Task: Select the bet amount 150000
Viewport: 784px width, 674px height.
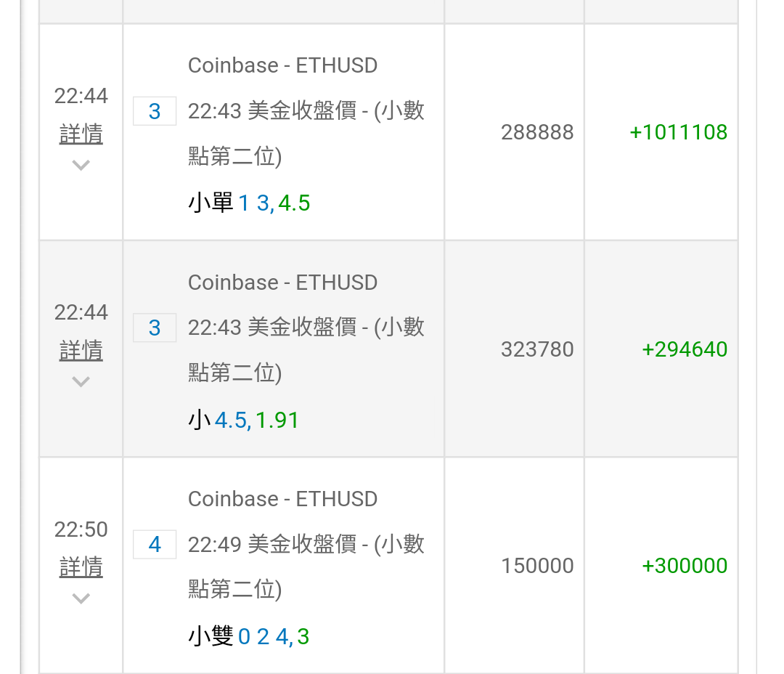Action: pyautogui.click(x=537, y=566)
